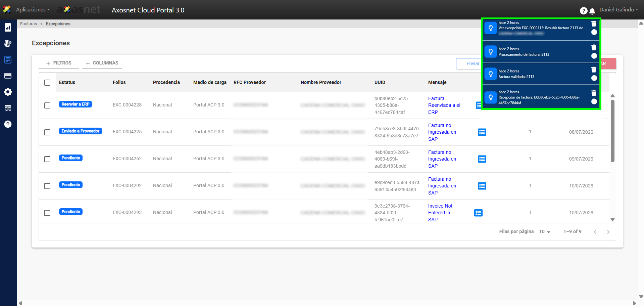
Task: Check the row EXC-0004293 checkbox
Action: pyautogui.click(x=47, y=213)
